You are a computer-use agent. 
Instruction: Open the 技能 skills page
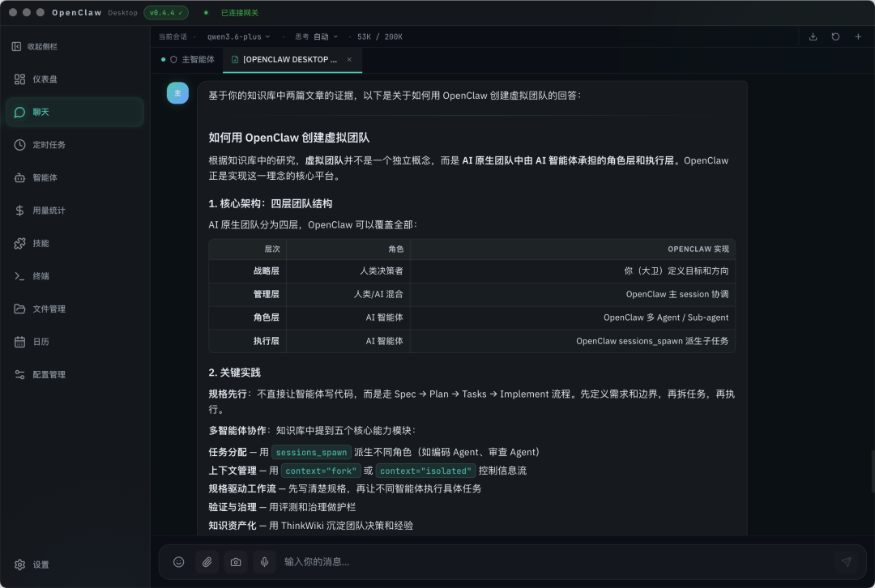75,243
